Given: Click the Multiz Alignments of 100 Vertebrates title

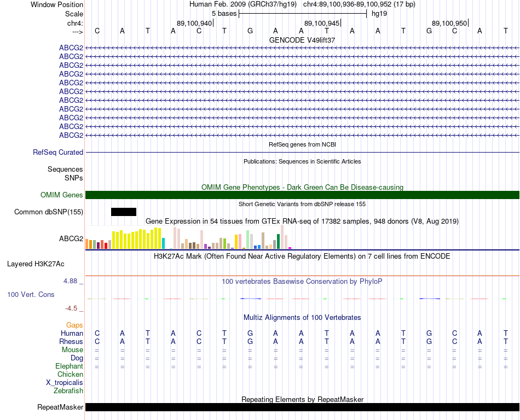Looking at the screenshot, I should point(302,317).
